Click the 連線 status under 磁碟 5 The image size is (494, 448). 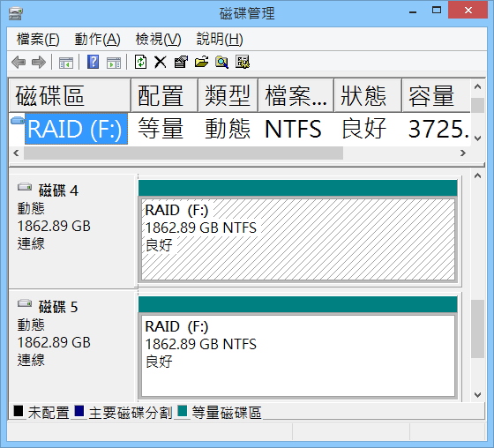click(x=31, y=360)
